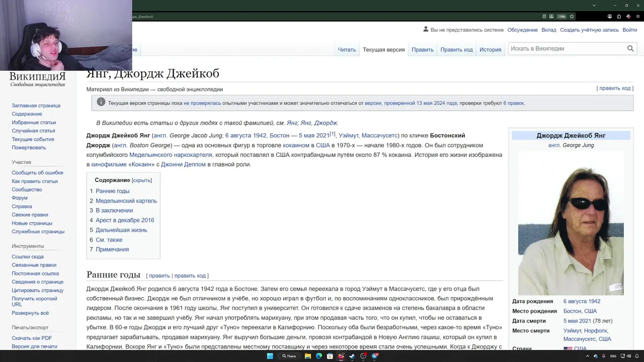Open Telegram from the taskbar

[x=374, y=356]
